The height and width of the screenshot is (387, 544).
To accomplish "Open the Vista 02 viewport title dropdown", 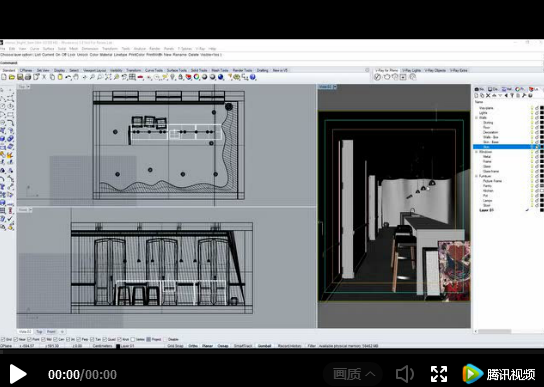I will pos(335,87).
